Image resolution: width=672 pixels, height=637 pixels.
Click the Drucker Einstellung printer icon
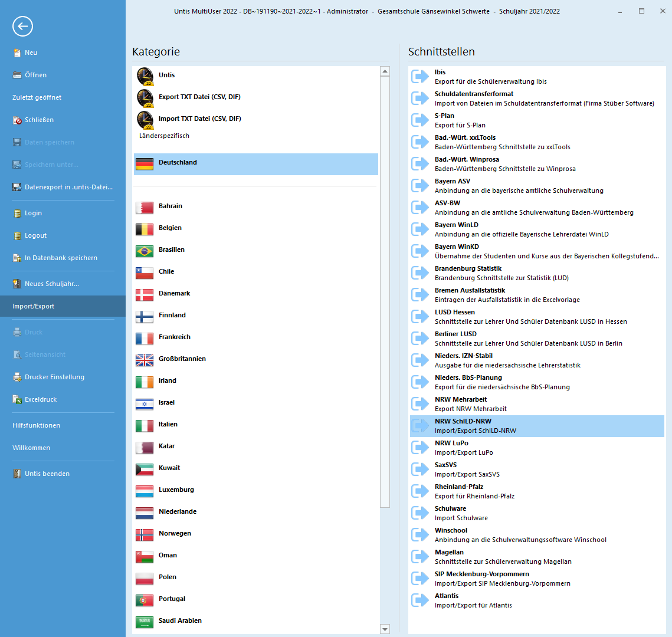pyautogui.click(x=17, y=377)
